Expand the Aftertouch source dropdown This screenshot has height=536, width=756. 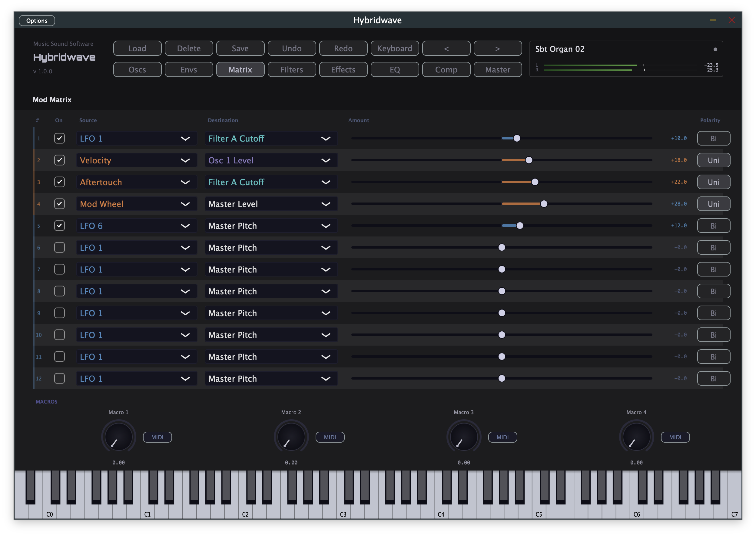137,182
